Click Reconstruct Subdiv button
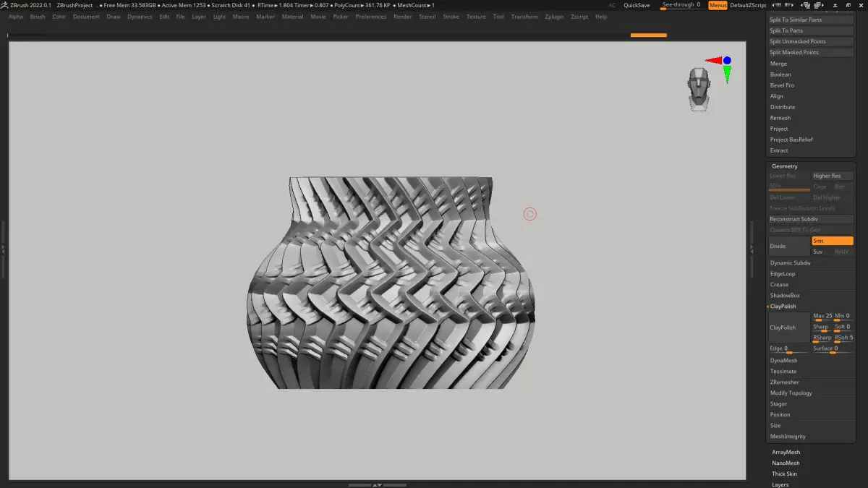 click(x=811, y=219)
